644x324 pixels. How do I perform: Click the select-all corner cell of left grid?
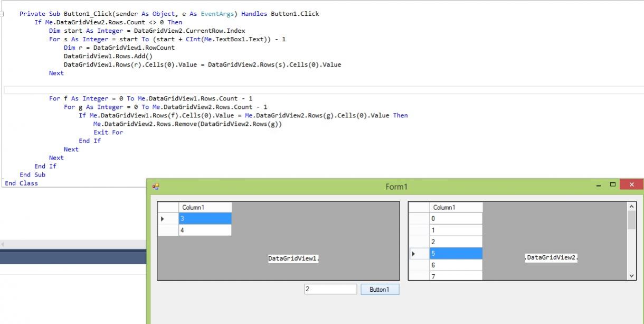[x=168, y=207]
